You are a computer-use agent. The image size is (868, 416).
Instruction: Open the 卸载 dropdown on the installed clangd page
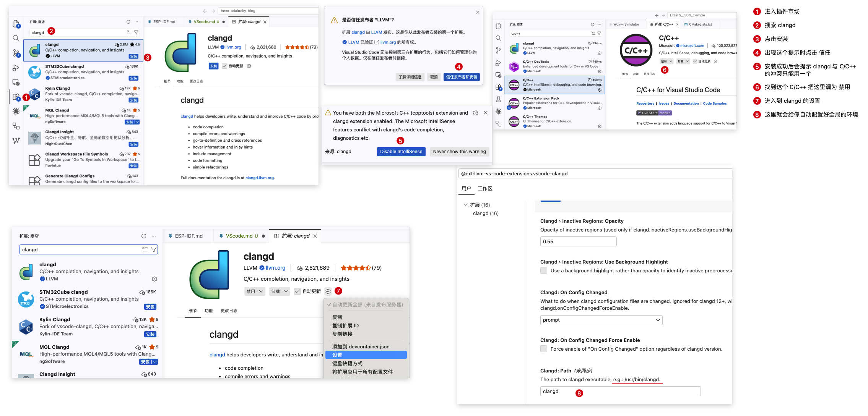[286, 291]
